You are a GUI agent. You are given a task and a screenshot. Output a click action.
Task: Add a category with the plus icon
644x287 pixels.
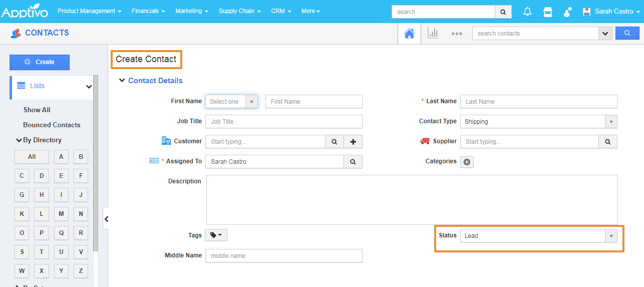point(467,162)
